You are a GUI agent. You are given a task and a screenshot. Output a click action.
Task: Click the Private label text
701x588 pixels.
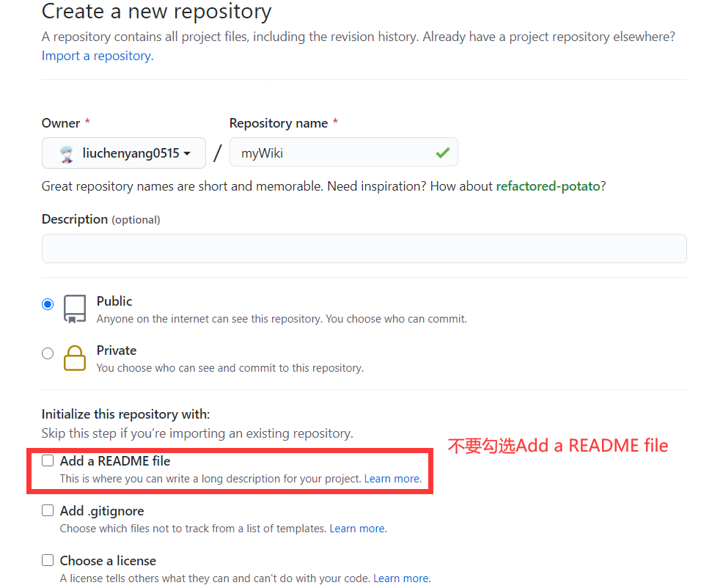point(117,350)
